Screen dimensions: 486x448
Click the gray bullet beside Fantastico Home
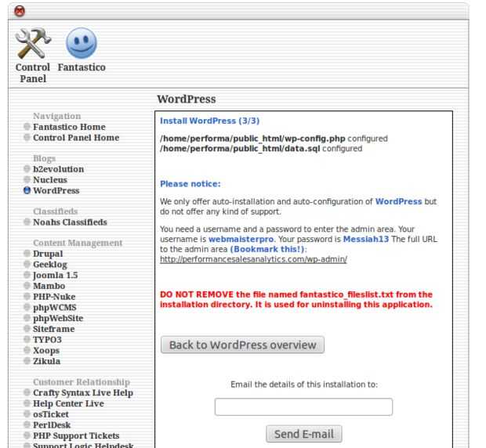pyautogui.click(x=27, y=127)
